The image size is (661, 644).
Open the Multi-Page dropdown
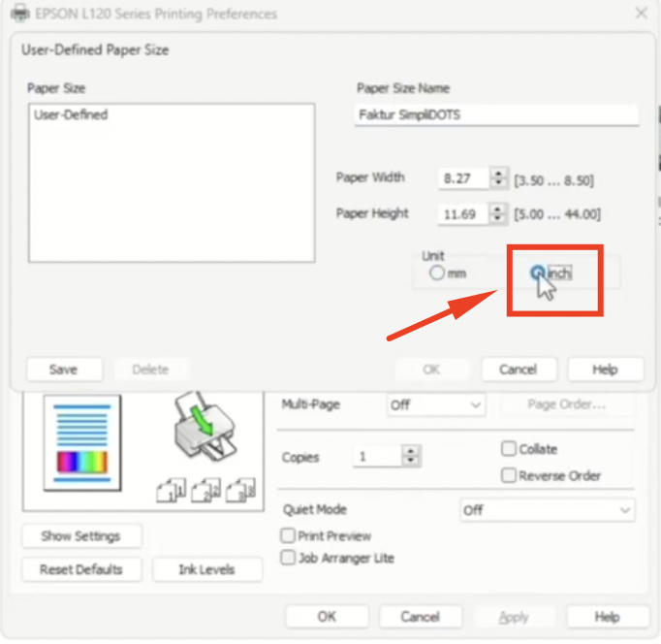point(435,405)
